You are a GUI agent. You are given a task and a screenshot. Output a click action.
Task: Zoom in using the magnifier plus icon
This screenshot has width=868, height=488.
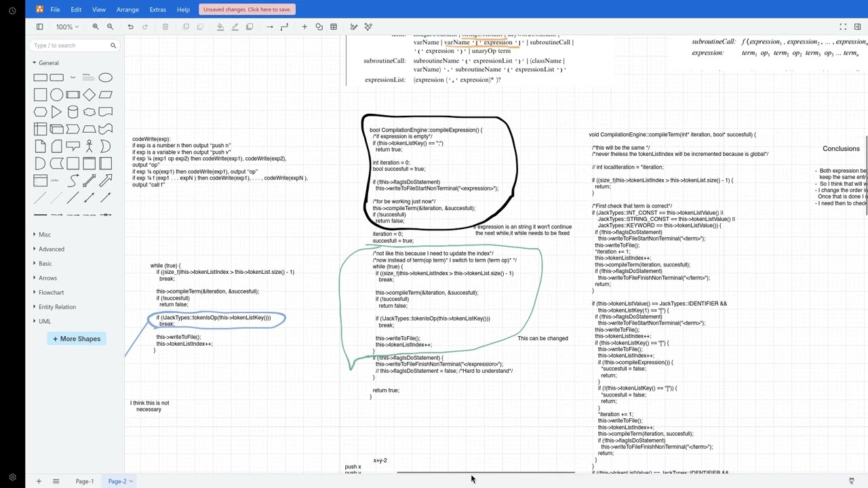click(x=96, y=26)
